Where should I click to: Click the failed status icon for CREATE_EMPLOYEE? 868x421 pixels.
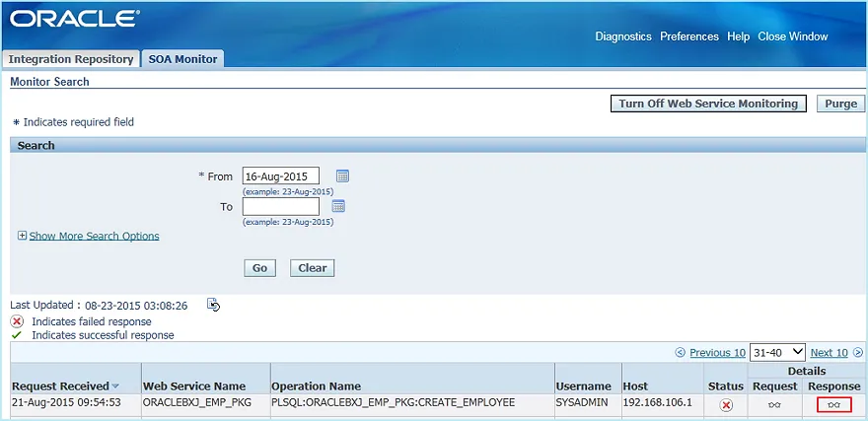[726, 405]
